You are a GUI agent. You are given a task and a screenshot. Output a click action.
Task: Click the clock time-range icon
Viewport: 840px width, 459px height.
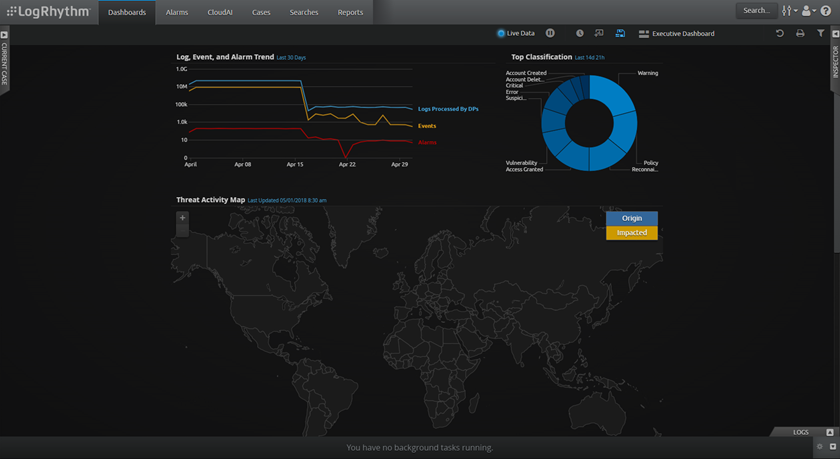coord(579,34)
